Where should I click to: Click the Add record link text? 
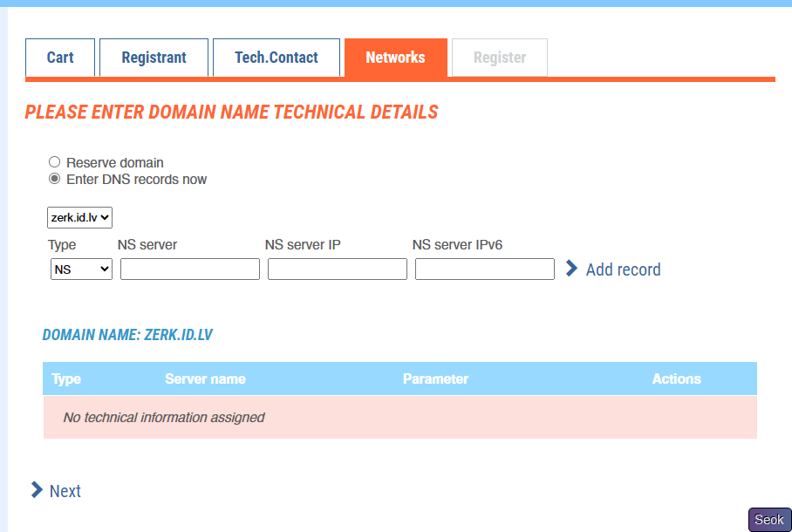623,269
